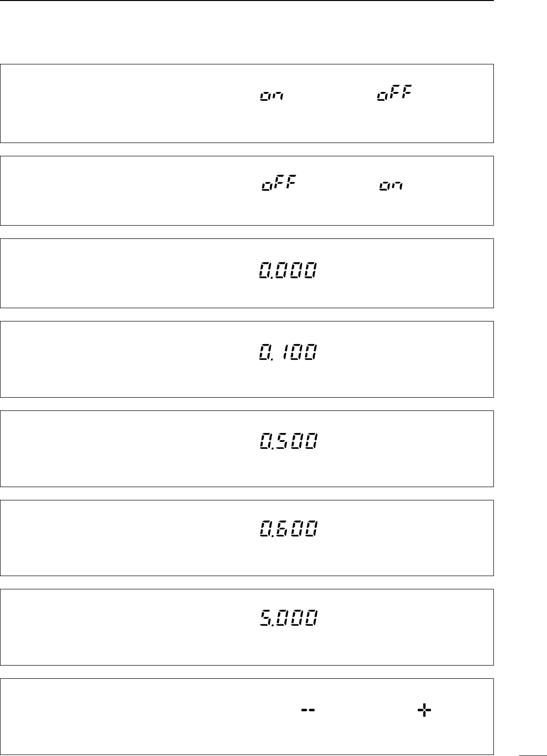547x756 pixels.
Task: Select the "on" segment display in the second box
Action: (x=391, y=187)
